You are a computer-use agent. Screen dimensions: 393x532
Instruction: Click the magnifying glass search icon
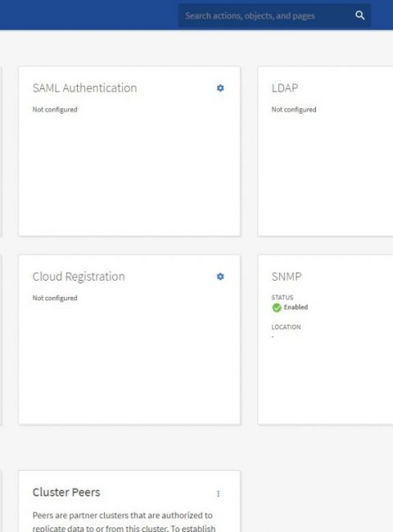(x=360, y=16)
